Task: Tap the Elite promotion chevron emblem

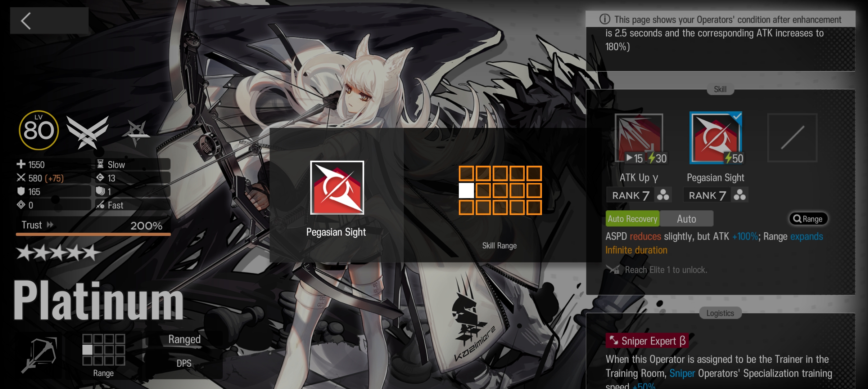Action: pyautogui.click(x=87, y=132)
